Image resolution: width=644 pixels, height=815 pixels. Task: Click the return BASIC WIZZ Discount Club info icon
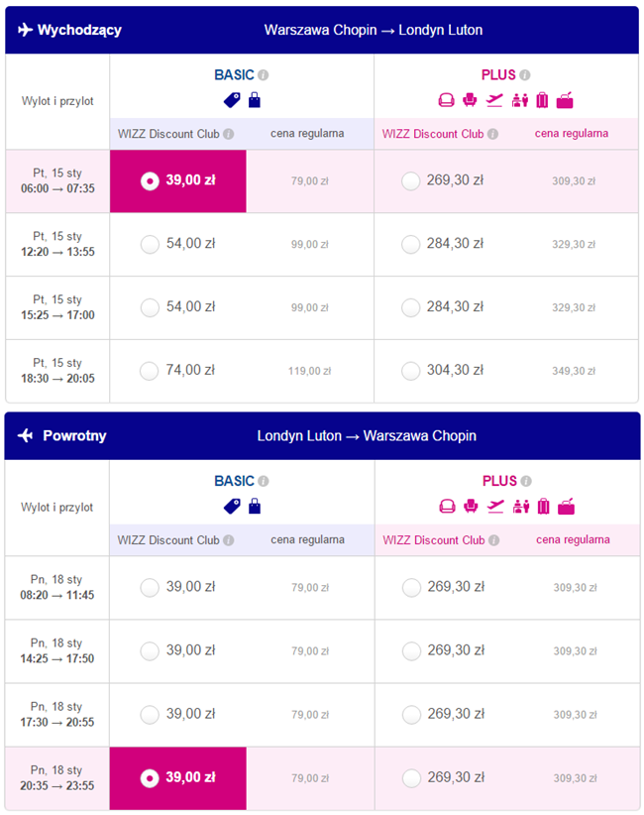(229, 540)
